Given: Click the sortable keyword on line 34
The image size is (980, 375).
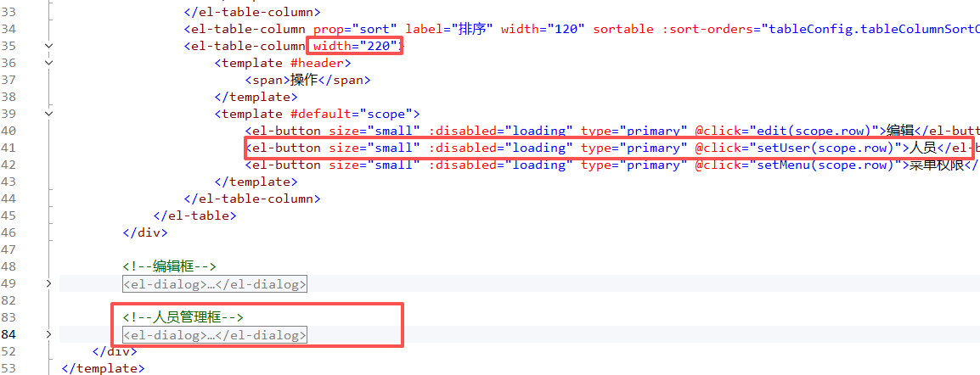Looking at the screenshot, I should point(623,29).
